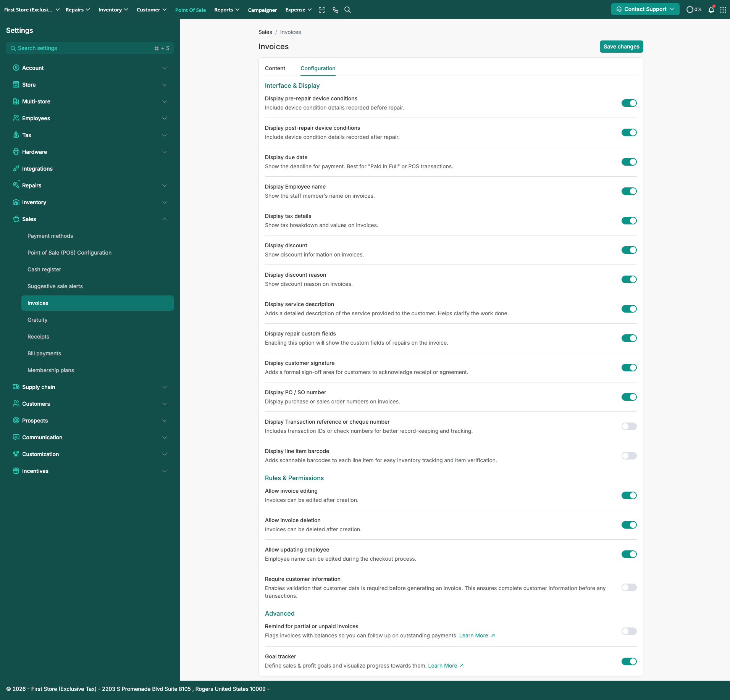This screenshot has height=700, width=730.
Task: Click the 0% progress circle indicator
Action: click(x=694, y=10)
